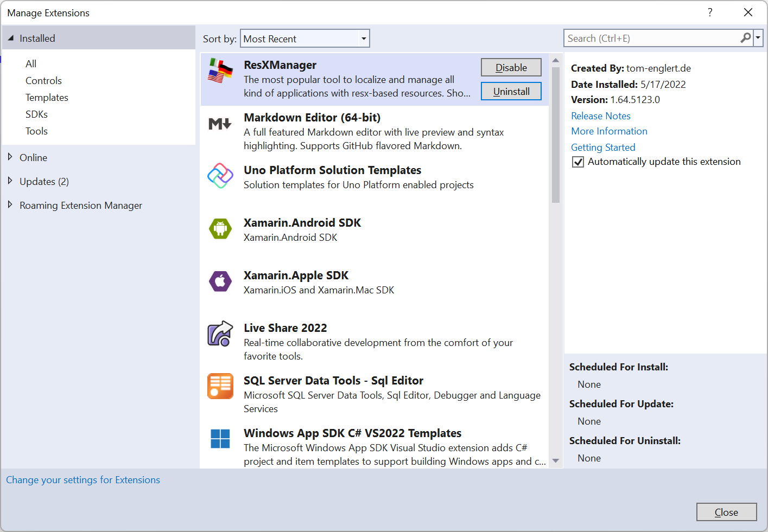Select the Controls filter
The height and width of the screenshot is (532, 768).
(x=43, y=80)
